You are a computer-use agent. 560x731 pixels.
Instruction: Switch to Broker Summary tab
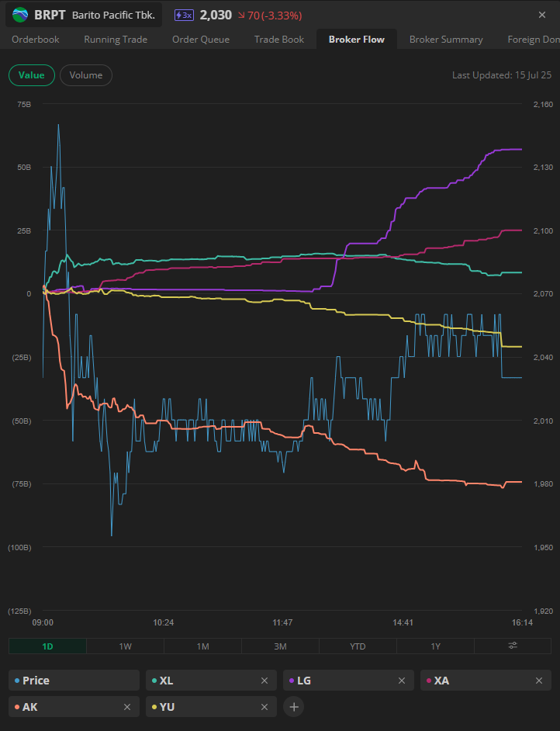point(446,39)
